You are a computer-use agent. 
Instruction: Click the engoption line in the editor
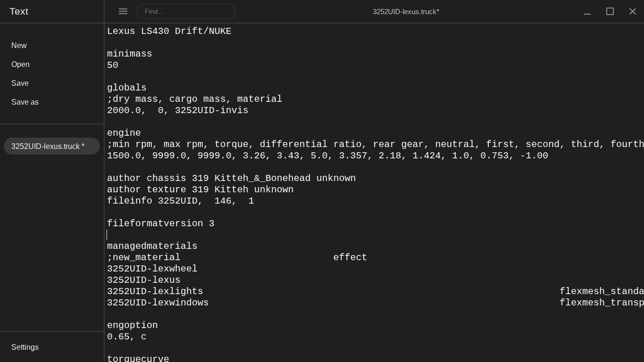click(132, 325)
